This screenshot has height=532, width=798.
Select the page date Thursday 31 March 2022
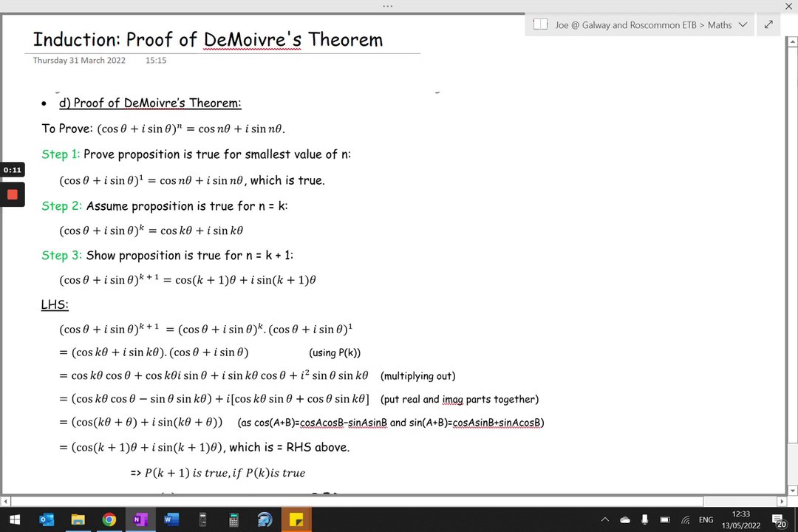[79, 60]
